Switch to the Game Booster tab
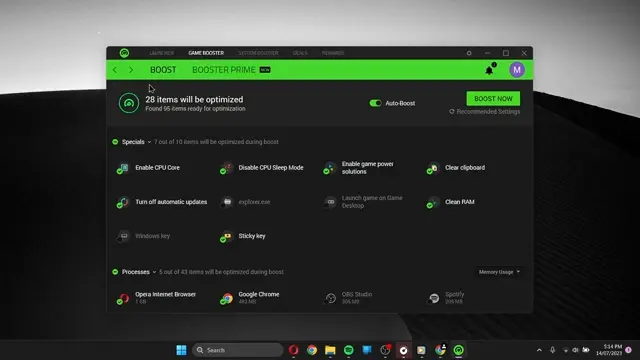The image size is (640, 360). click(206, 53)
